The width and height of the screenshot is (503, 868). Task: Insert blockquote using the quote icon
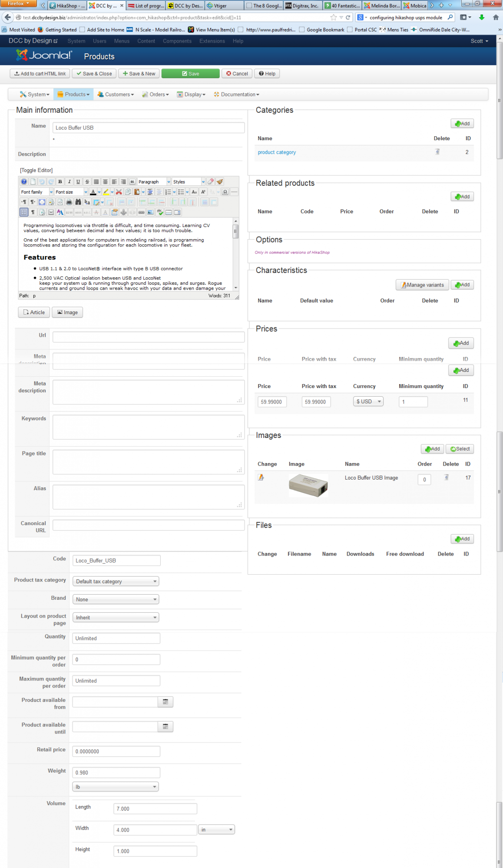tap(132, 182)
